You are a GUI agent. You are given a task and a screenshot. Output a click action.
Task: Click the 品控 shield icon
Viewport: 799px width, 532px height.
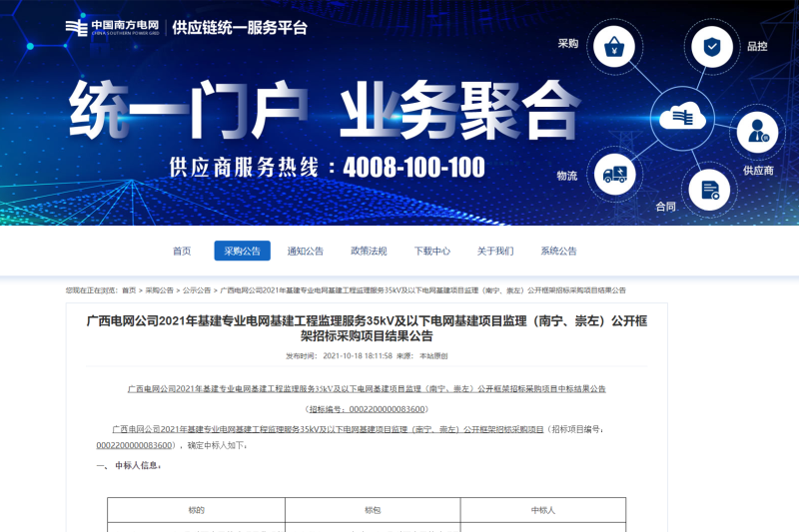(711, 46)
